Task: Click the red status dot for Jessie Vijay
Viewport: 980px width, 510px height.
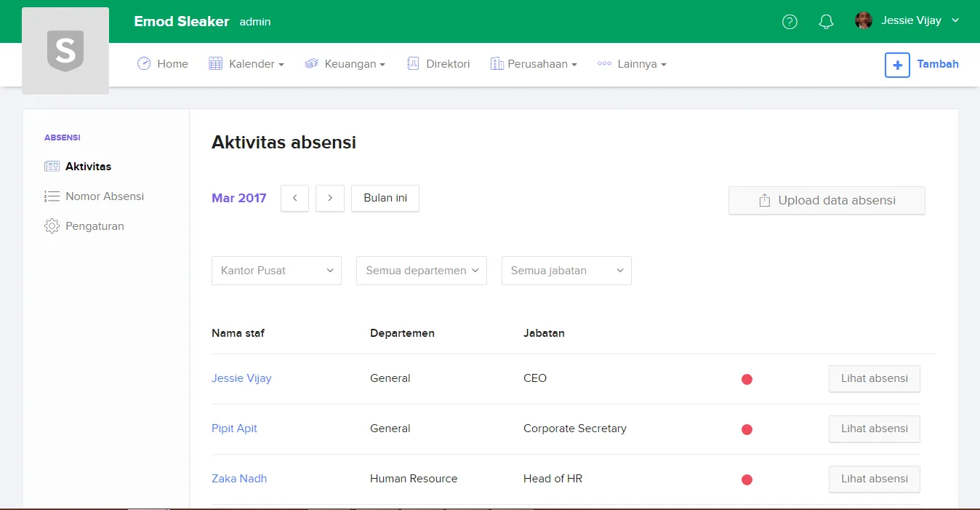Action: tap(747, 379)
